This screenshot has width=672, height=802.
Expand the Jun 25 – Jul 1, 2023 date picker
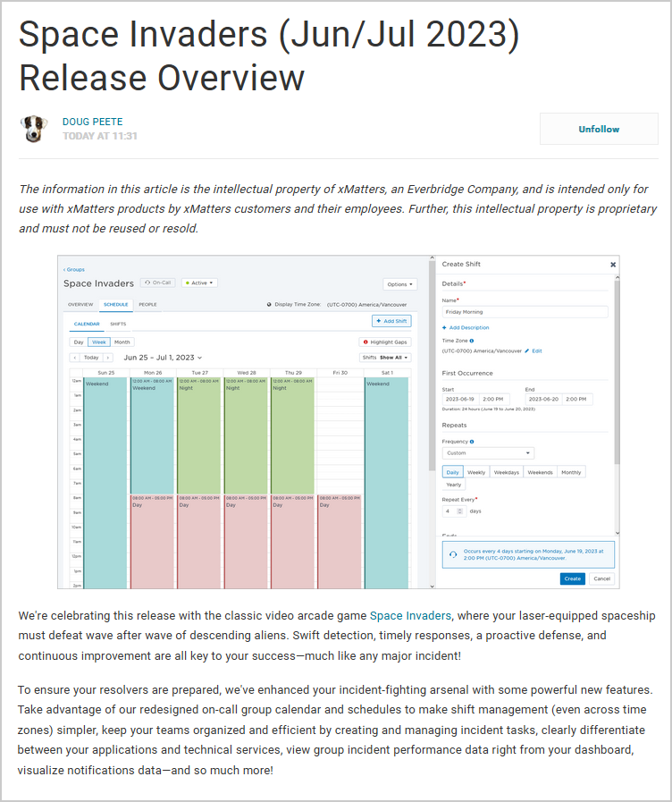(163, 358)
